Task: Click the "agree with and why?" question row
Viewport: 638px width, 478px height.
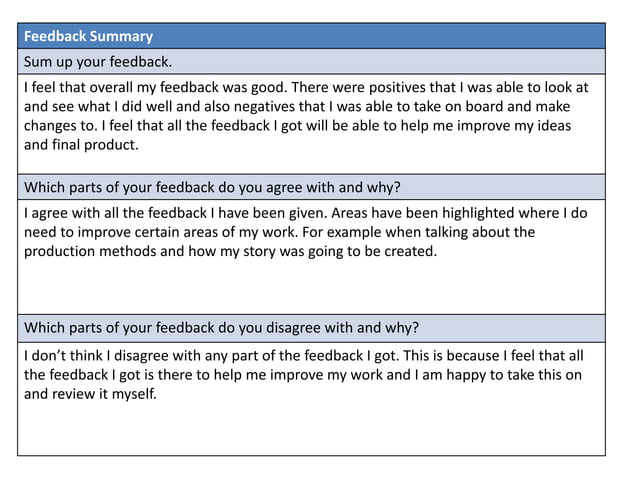Action: coord(311,187)
